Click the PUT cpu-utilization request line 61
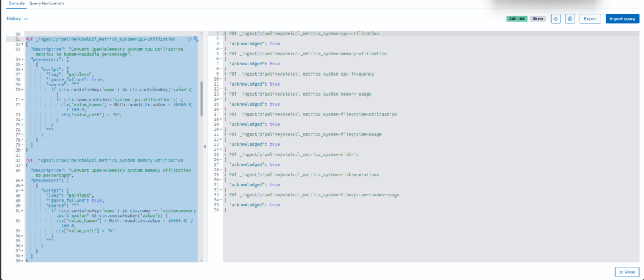 tap(100, 39)
